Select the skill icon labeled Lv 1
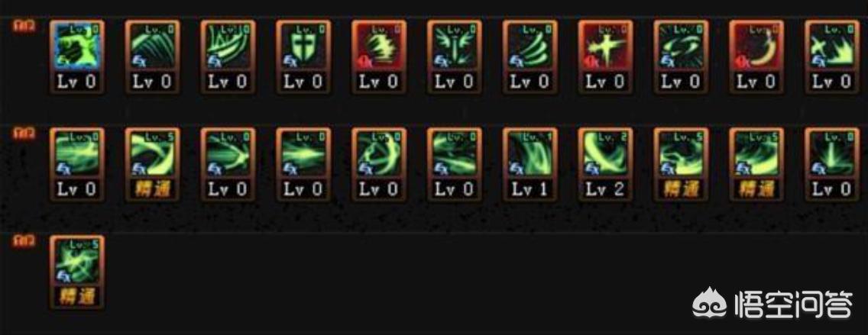 [x=530, y=153]
